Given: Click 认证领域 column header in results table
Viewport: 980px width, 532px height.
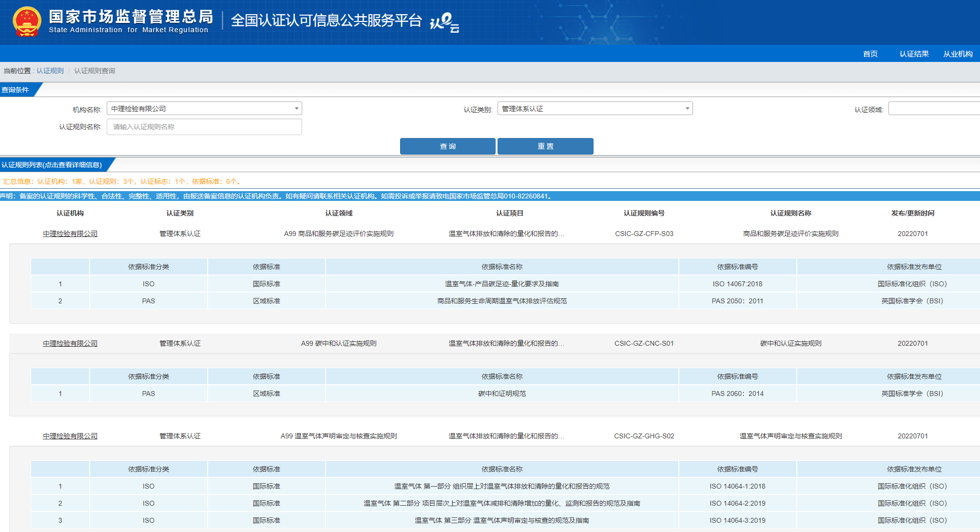Looking at the screenshot, I should [x=339, y=213].
